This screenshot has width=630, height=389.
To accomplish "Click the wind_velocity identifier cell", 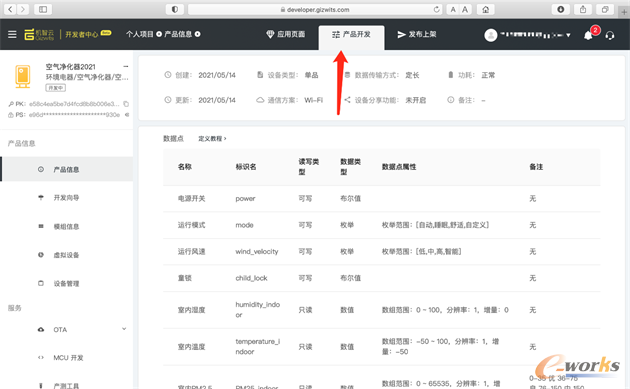I will pos(257,252).
